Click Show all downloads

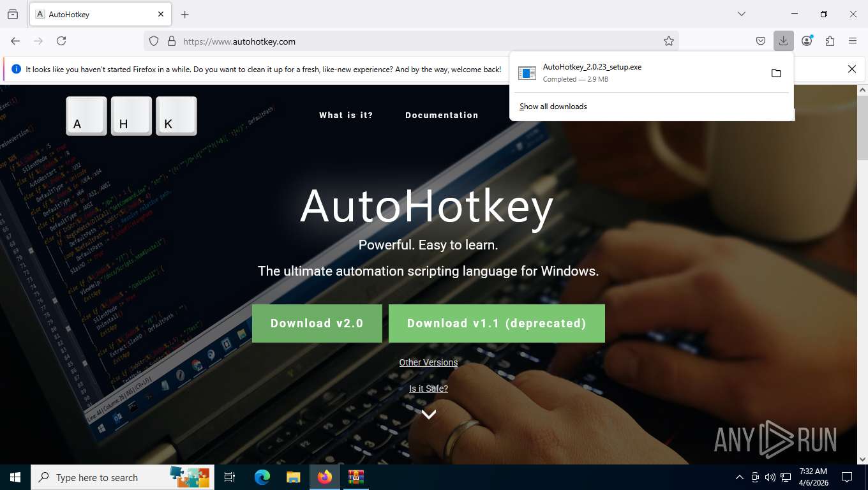[x=553, y=107]
